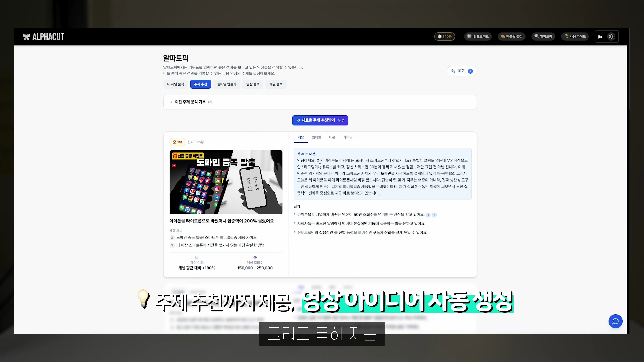
Task: Switch to the 썸네일 만들기 tab
Action: click(227, 84)
